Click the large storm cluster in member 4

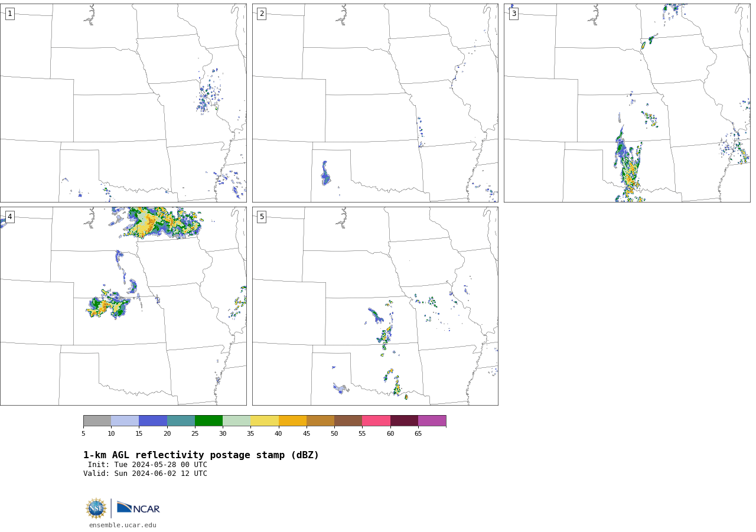[x=161, y=223]
